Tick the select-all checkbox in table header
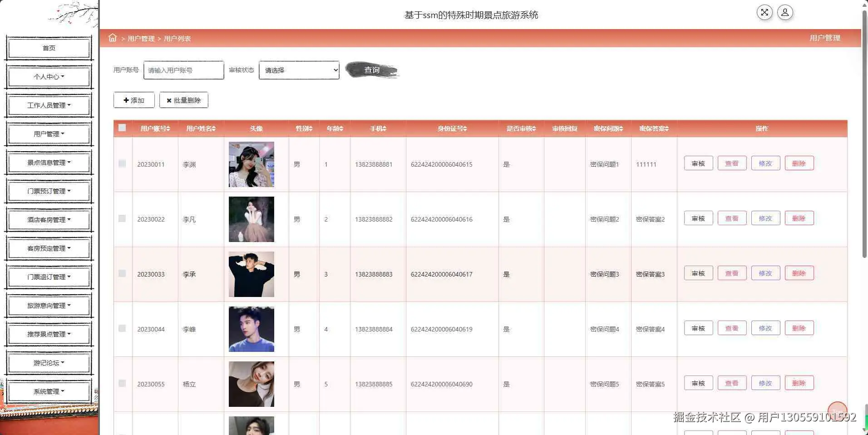868x435 pixels. click(122, 128)
